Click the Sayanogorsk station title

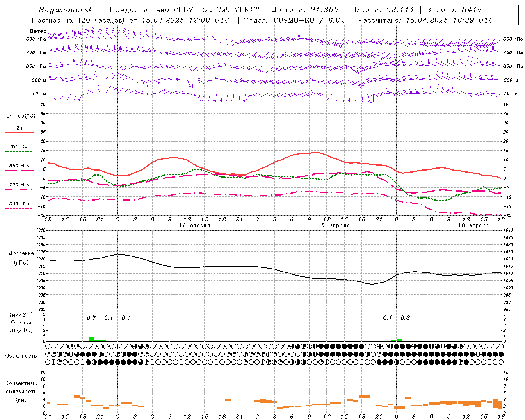pyautogui.click(x=66, y=10)
